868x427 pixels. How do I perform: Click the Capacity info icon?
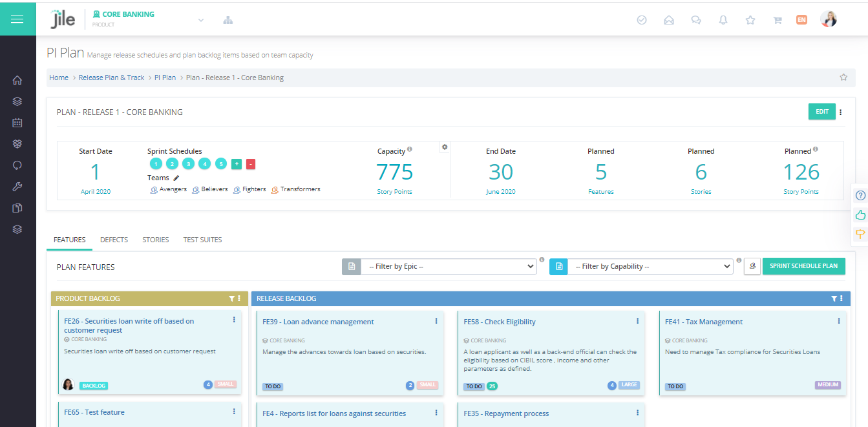[x=410, y=149]
